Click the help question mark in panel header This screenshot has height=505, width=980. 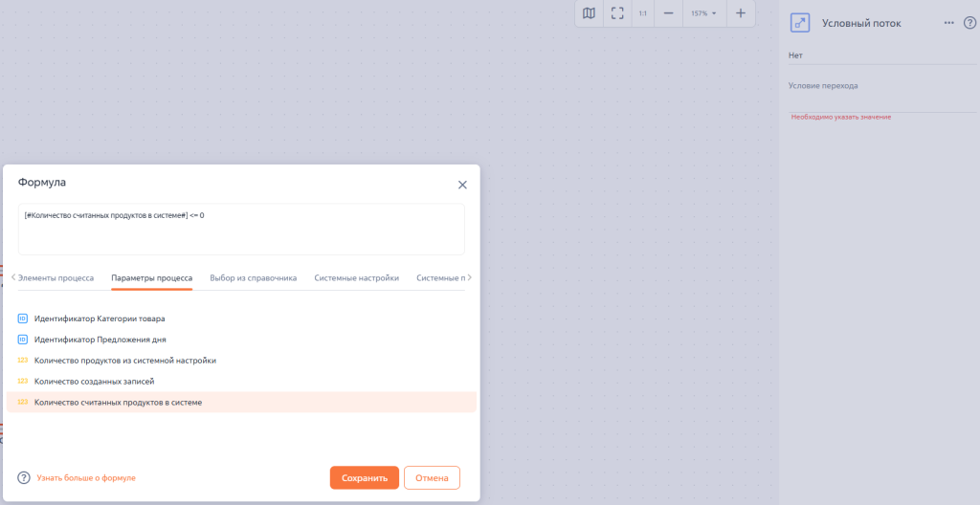969,23
